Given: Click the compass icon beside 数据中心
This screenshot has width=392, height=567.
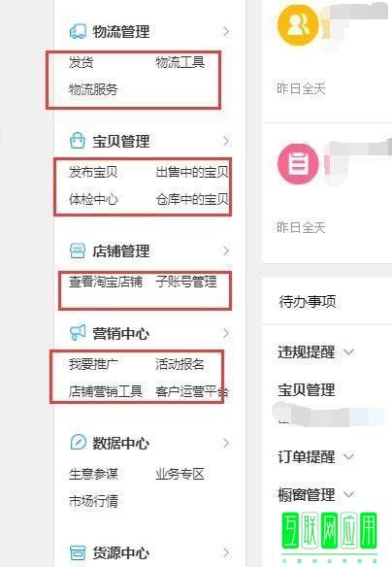Looking at the screenshot, I should [x=78, y=442].
